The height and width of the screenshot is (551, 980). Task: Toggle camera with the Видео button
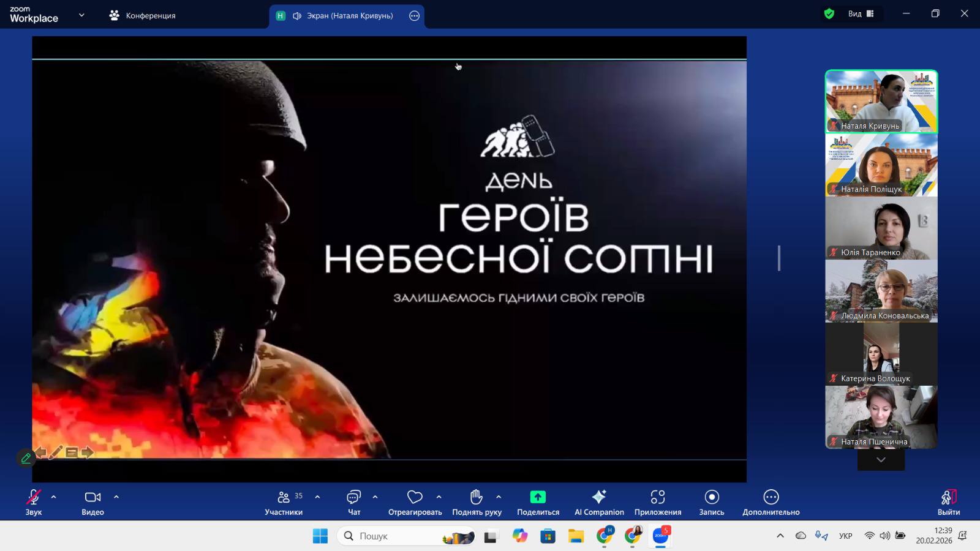(92, 502)
